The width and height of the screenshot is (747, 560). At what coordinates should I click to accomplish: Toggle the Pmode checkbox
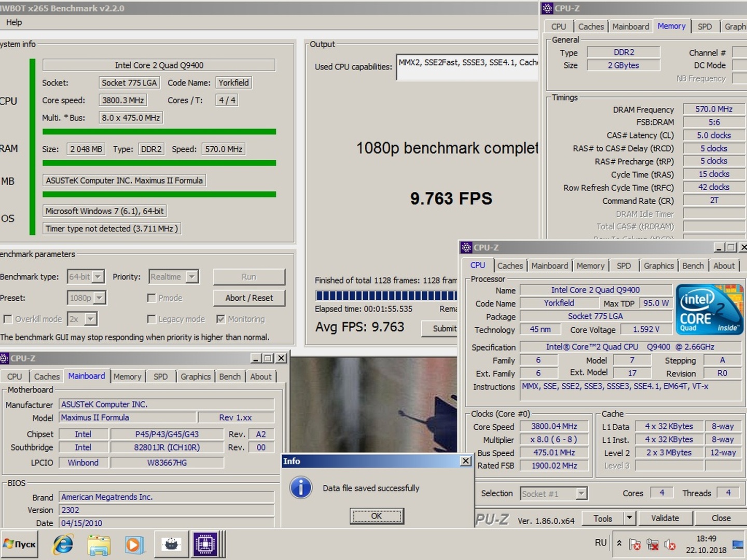[x=151, y=298]
